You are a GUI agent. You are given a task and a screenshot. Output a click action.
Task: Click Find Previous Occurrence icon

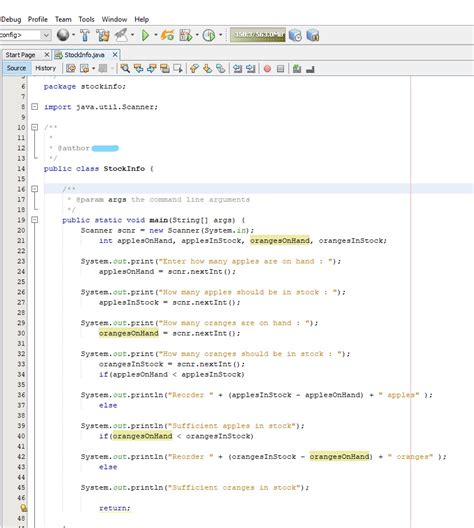138,69
